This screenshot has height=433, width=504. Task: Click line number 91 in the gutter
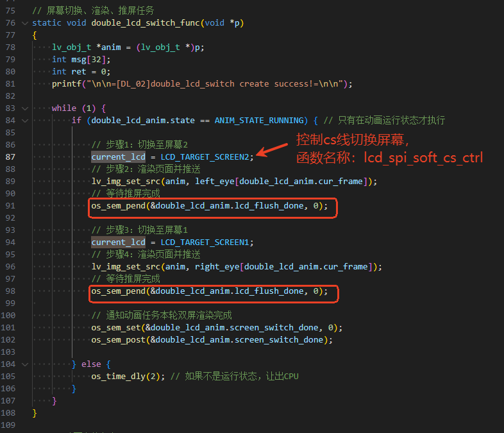10,206
